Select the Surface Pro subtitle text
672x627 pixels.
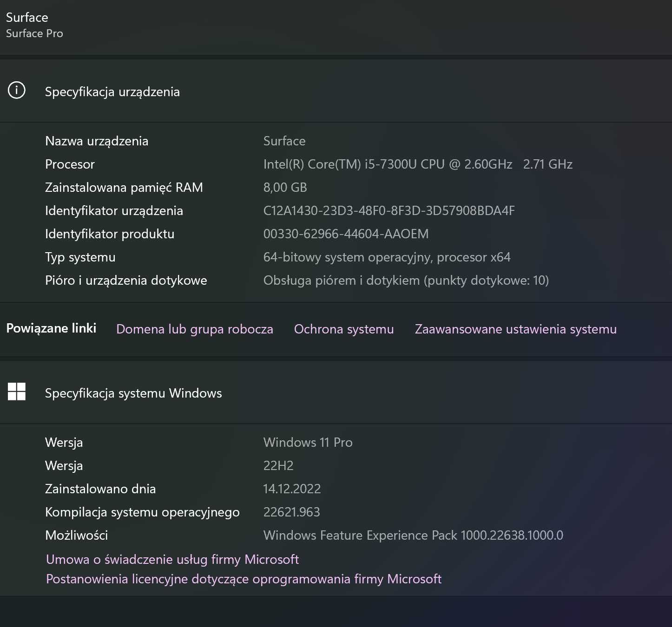34,33
